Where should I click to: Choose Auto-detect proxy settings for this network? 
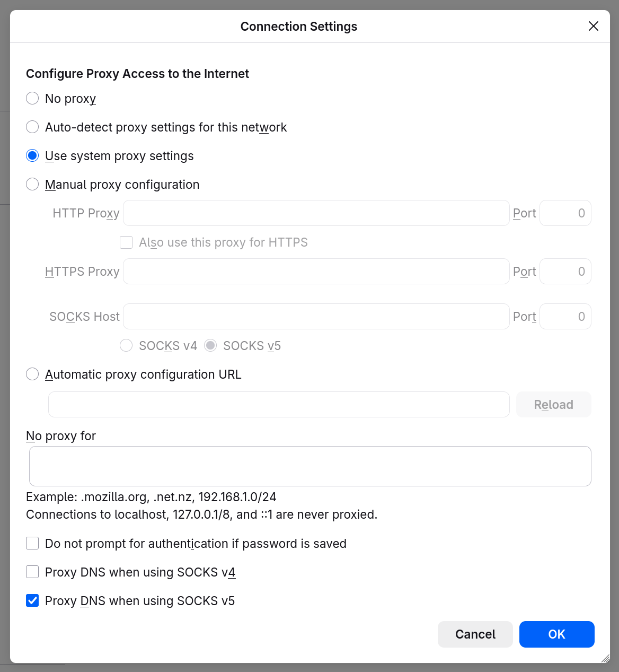pyautogui.click(x=32, y=127)
